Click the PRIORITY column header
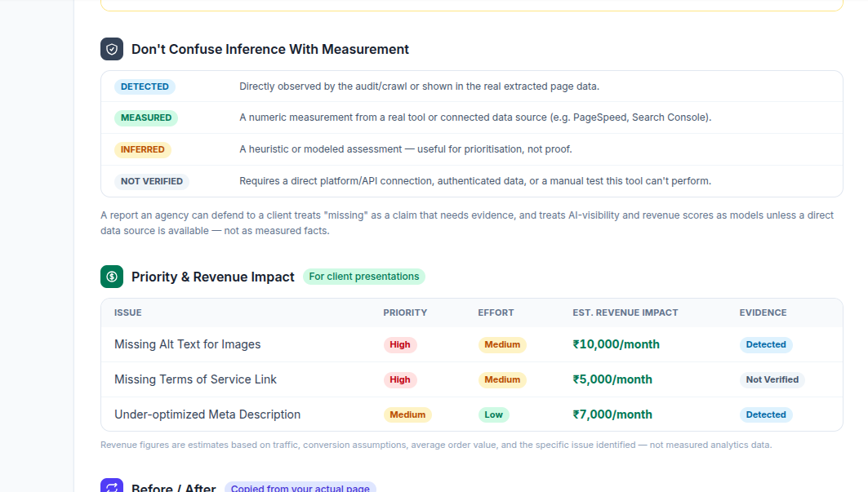The height and width of the screenshot is (492, 868). click(405, 312)
